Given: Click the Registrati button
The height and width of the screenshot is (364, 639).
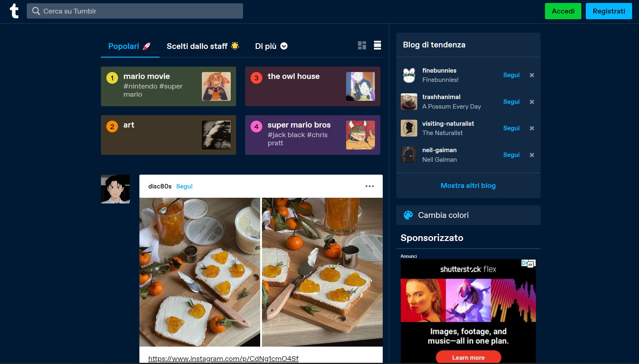Looking at the screenshot, I should point(608,11).
